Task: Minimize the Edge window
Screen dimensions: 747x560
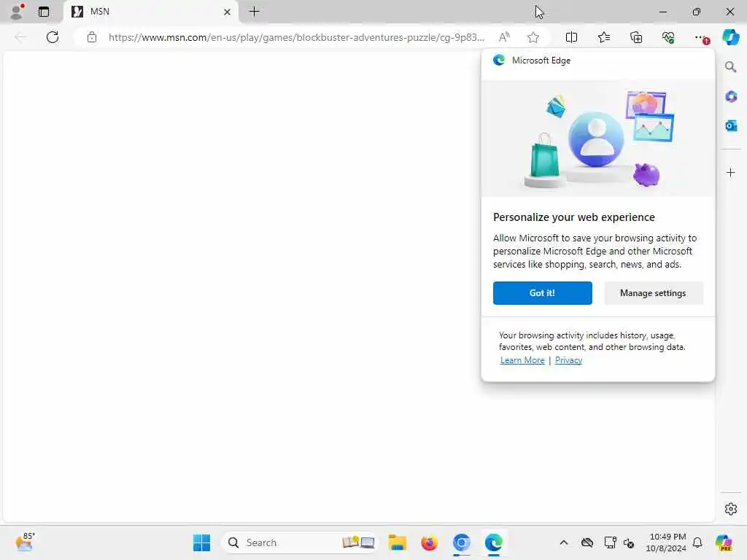Action: [662, 12]
